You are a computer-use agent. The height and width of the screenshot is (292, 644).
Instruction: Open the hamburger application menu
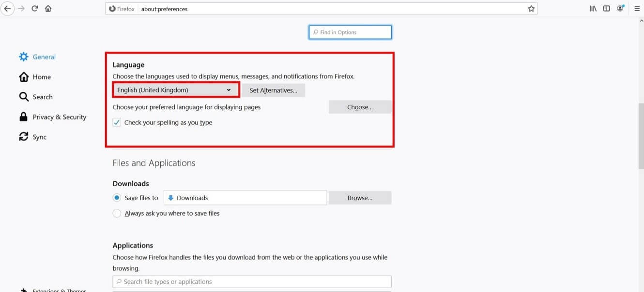637,9
